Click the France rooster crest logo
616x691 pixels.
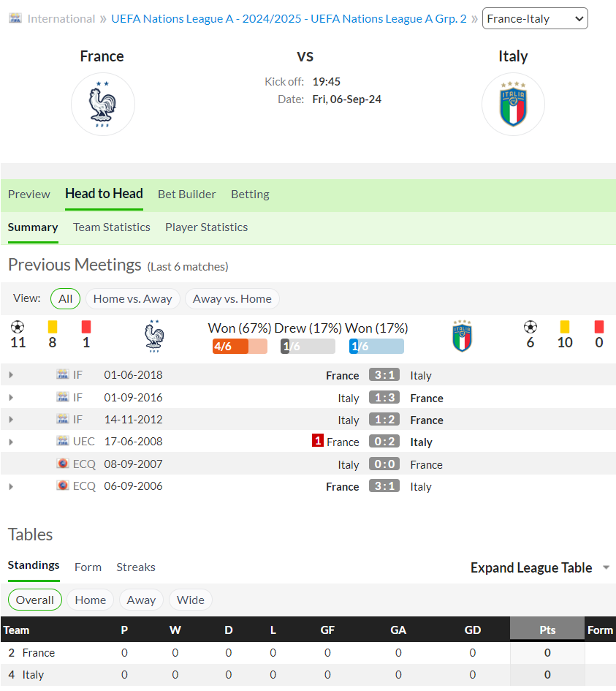click(102, 105)
